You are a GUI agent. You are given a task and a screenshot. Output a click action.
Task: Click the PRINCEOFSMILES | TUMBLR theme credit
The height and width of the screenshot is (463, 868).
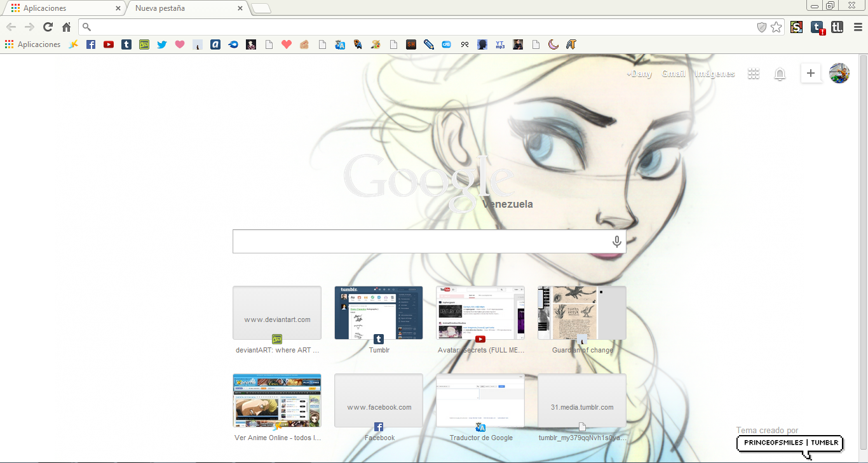coord(790,443)
